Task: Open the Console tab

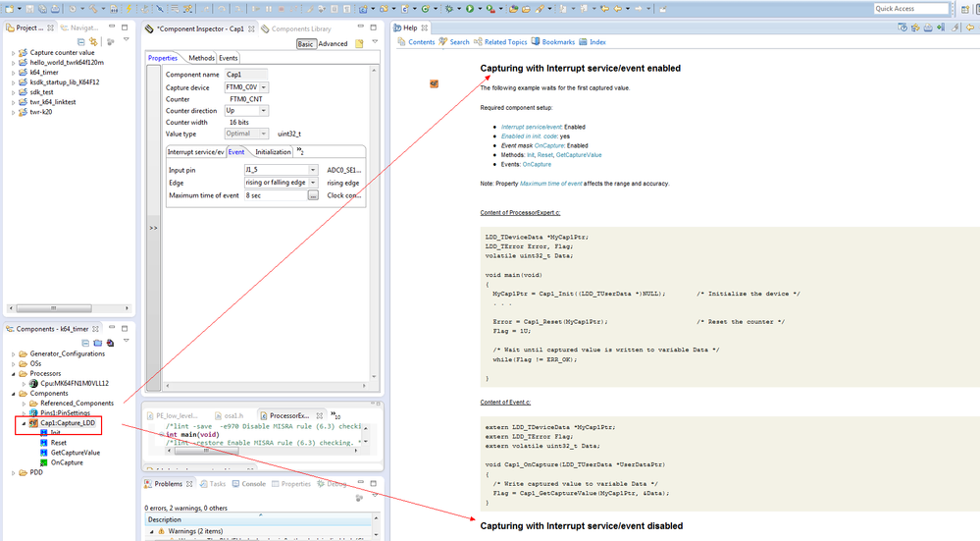Action: click(x=249, y=484)
